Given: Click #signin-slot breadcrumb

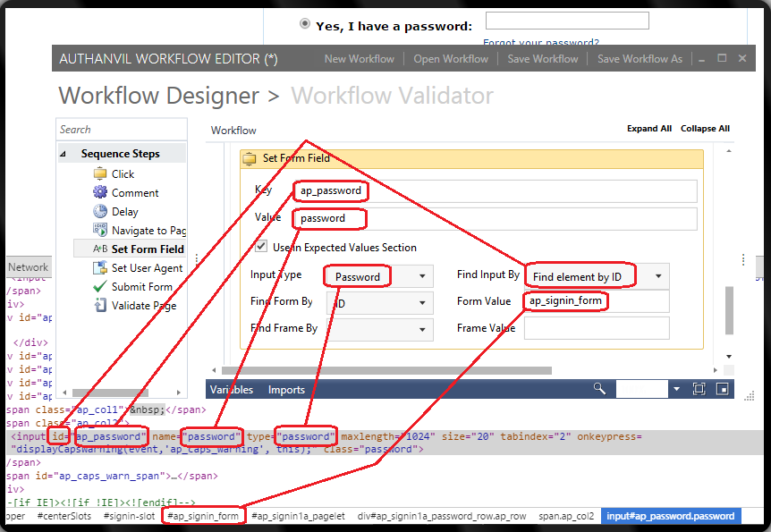Looking at the screenshot, I should pos(129,516).
